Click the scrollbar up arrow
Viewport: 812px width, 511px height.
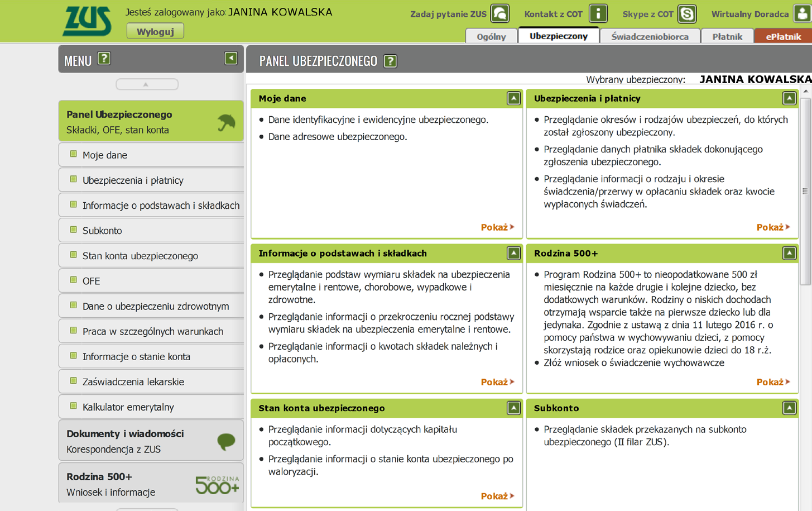(805, 91)
